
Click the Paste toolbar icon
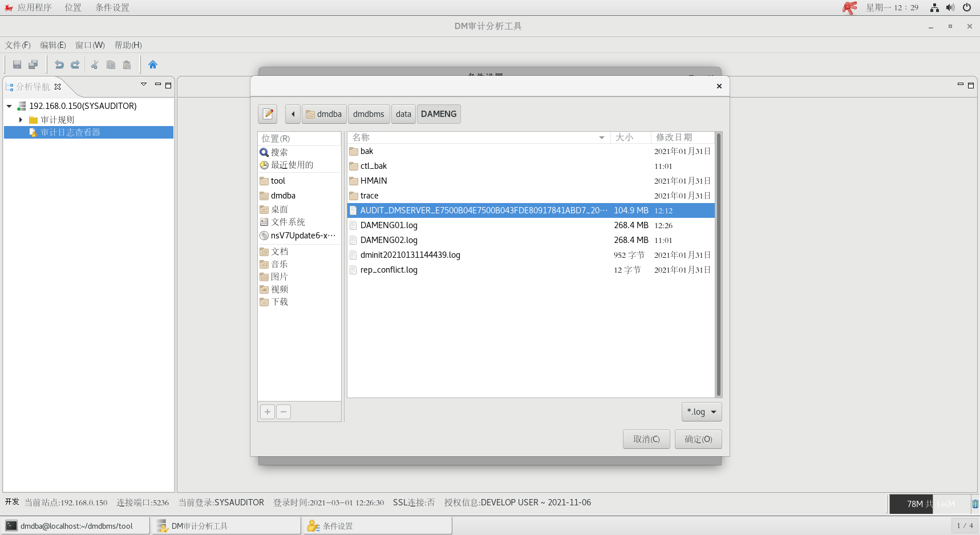pyautogui.click(x=127, y=64)
